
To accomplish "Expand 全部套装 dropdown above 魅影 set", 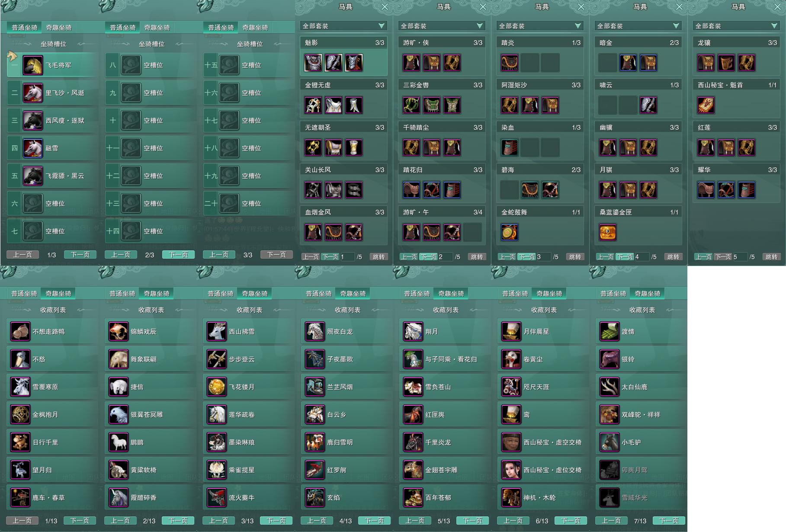I will tap(343, 26).
